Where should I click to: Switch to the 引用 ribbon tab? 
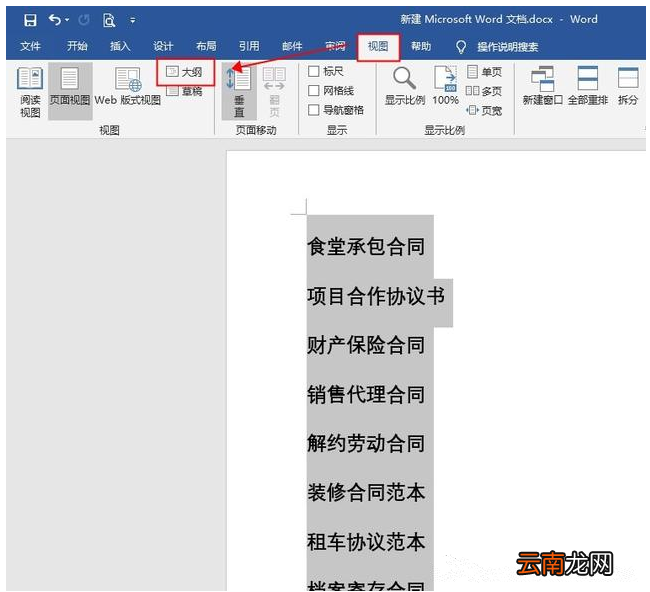pos(249,46)
